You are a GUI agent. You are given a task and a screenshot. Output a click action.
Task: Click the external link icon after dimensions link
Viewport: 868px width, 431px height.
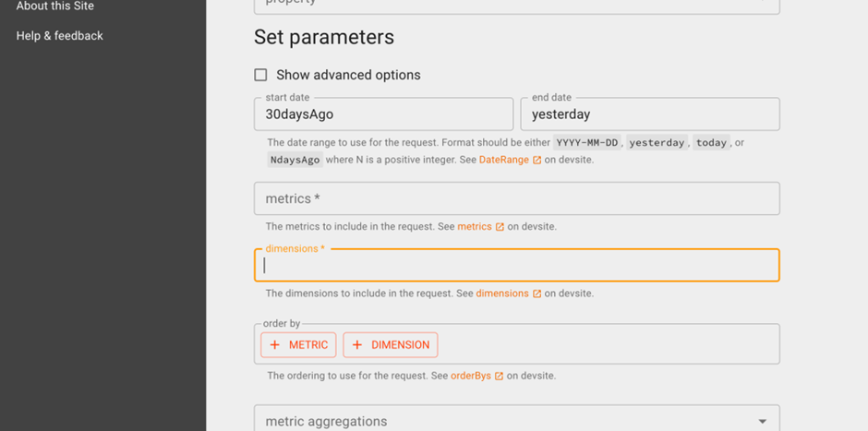point(536,293)
